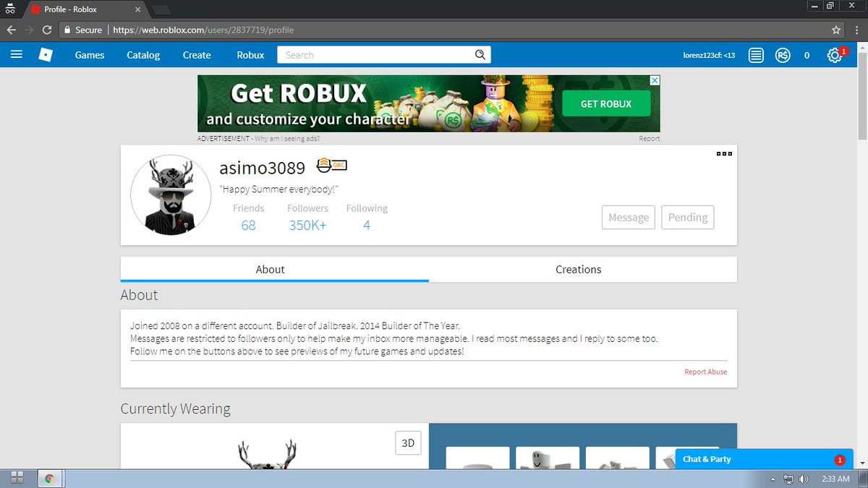
Task: Click the Pending friend request button
Action: pyautogui.click(x=688, y=218)
